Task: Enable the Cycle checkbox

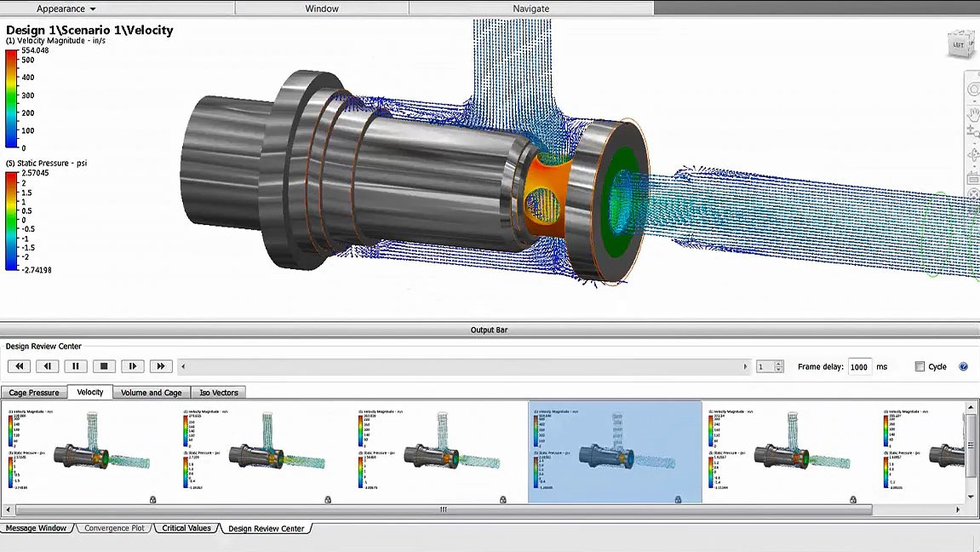Action: (920, 366)
